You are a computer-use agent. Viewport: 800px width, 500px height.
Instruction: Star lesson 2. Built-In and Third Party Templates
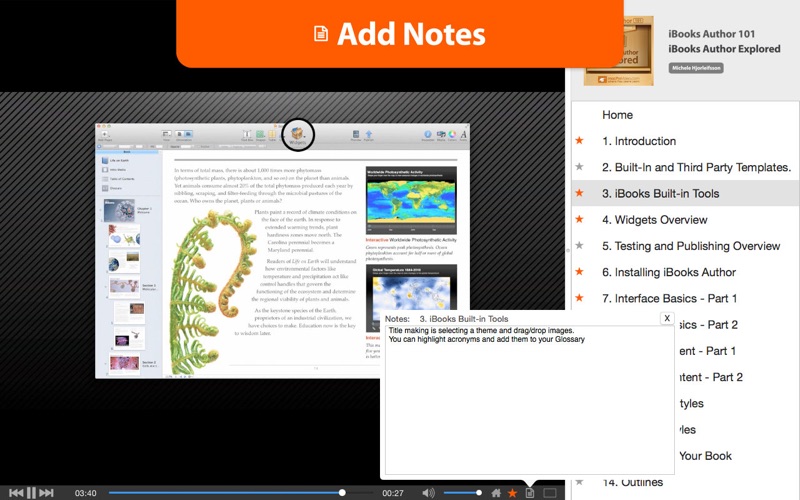[580, 166]
